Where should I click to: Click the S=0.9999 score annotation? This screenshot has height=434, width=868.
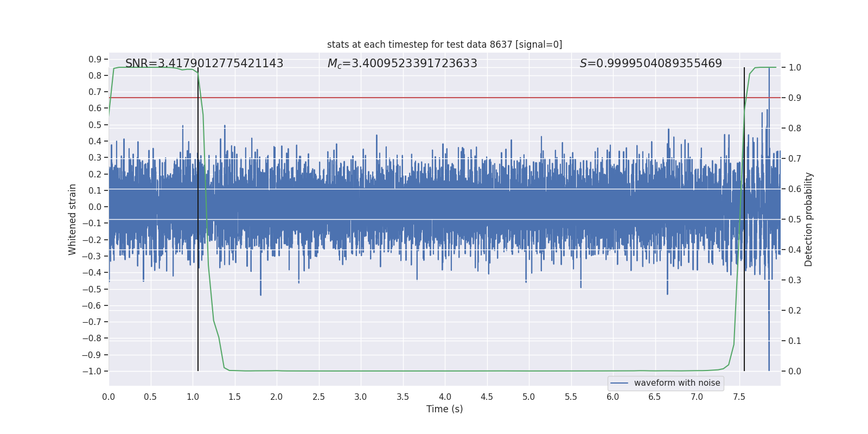tap(650, 63)
